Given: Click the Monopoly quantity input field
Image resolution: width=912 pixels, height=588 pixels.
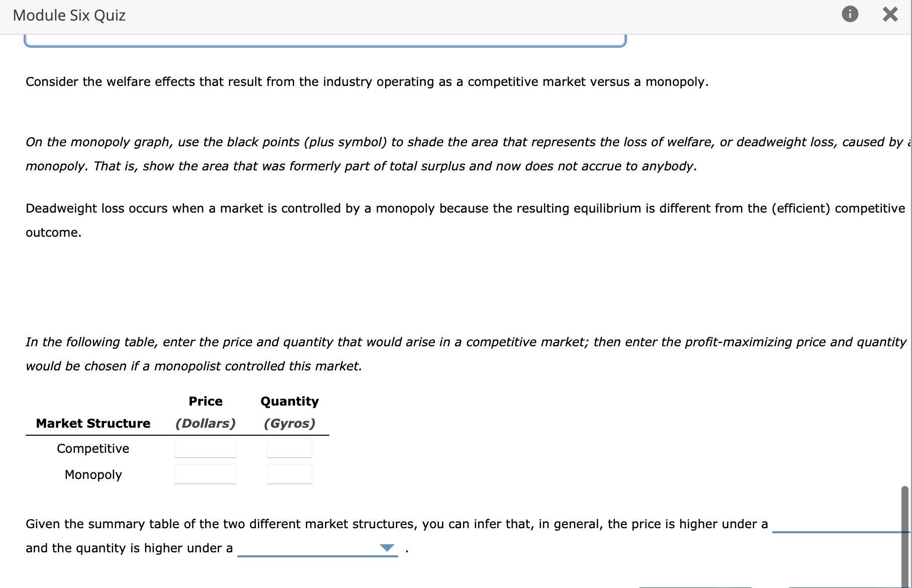Looking at the screenshot, I should (x=289, y=474).
